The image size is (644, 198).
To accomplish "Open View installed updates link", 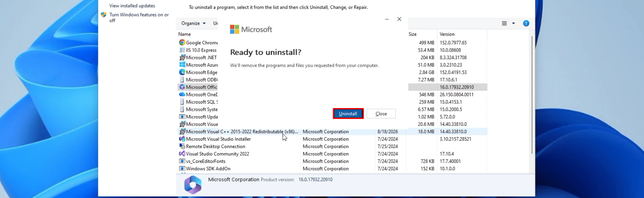I will pyautogui.click(x=132, y=6).
